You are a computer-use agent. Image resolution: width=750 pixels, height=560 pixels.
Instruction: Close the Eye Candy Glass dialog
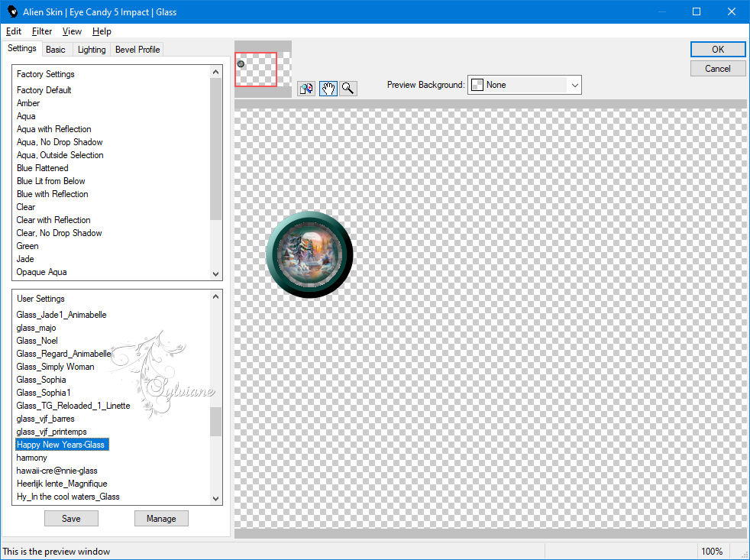pyautogui.click(x=732, y=11)
